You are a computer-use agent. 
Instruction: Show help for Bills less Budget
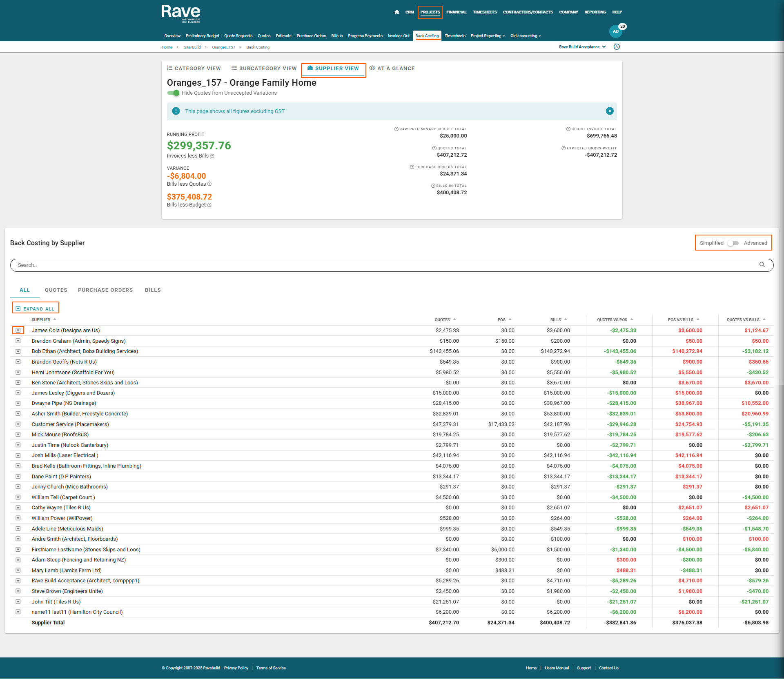[209, 205]
